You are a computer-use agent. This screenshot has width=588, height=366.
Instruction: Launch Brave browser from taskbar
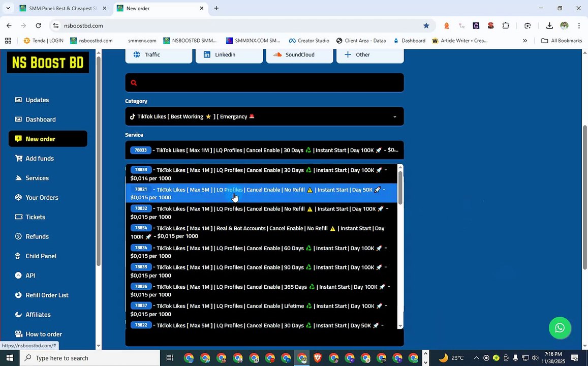(318, 358)
